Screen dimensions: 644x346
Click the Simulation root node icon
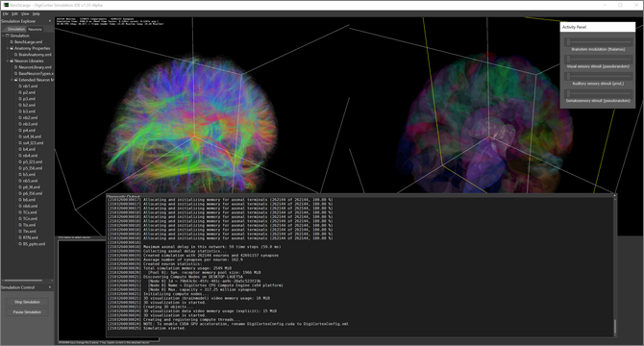click(8, 36)
